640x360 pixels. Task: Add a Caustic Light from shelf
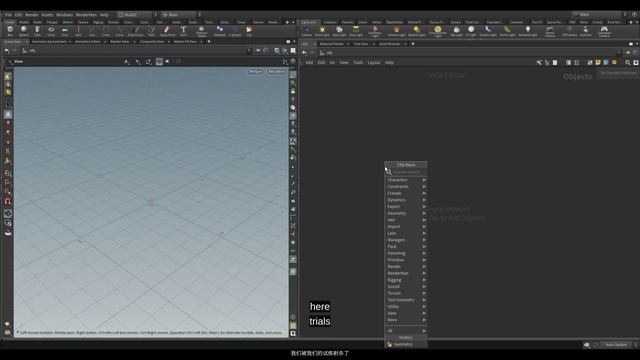pyautogui.click(x=488, y=31)
